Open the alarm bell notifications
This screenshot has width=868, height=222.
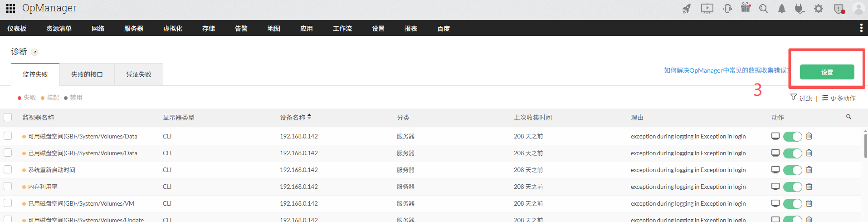click(x=782, y=9)
